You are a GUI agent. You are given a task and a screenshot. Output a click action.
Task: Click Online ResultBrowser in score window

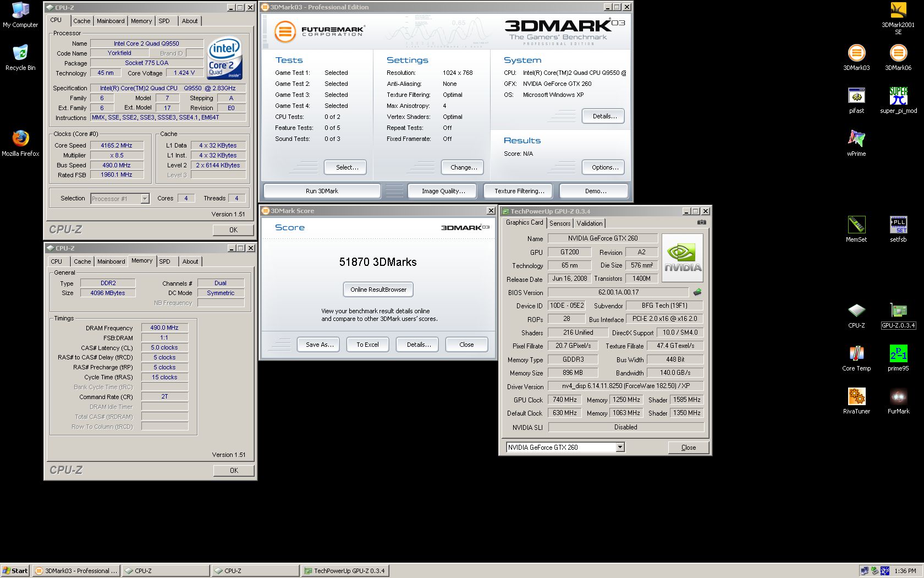[378, 290]
